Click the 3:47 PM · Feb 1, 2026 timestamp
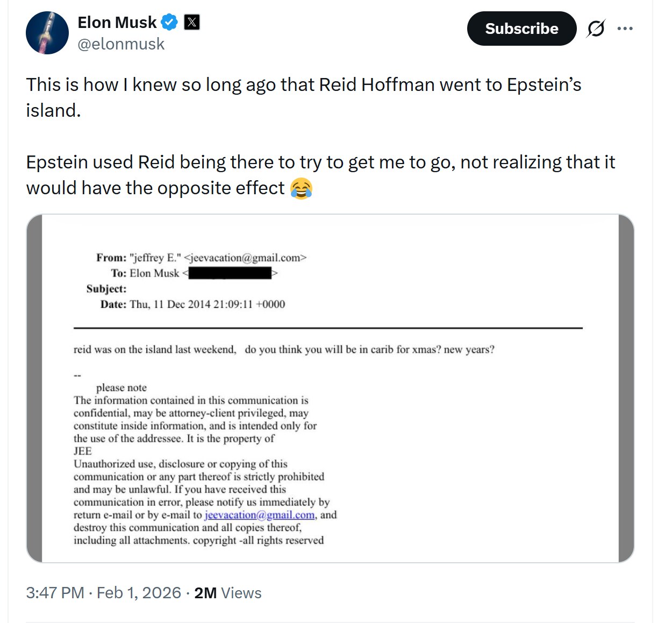This screenshot has width=672, height=623. pos(103,593)
